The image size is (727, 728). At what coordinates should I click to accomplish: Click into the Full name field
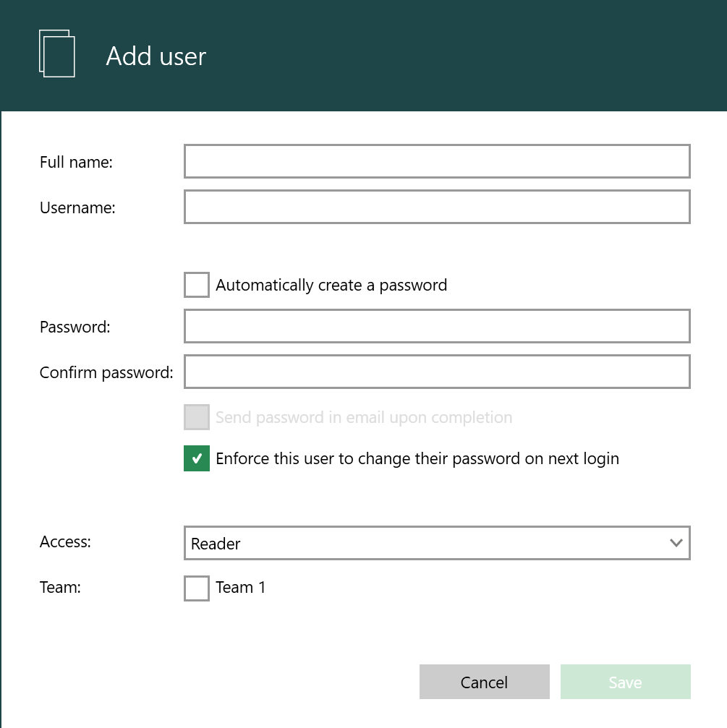pyautogui.click(x=437, y=161)
